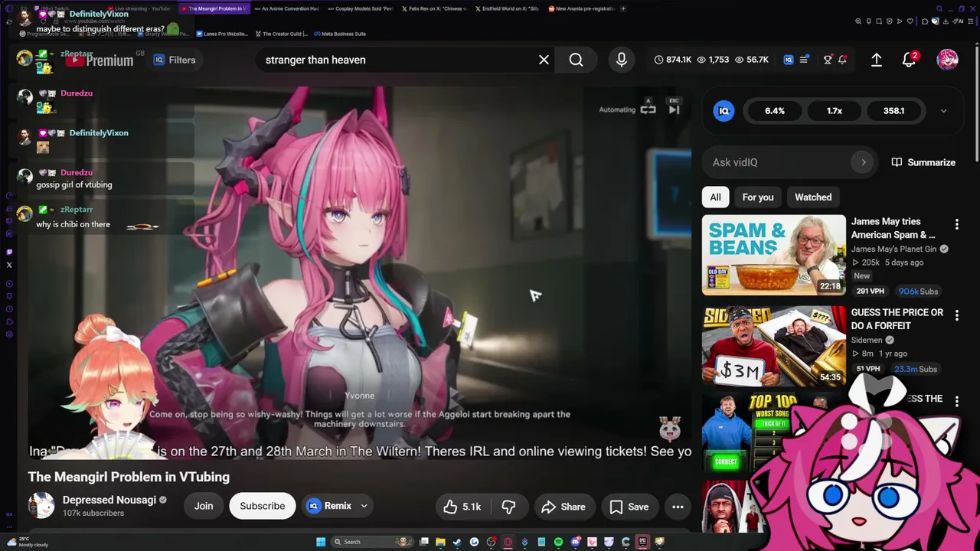The image size is (980, 551).
Task: Click the James May tries American Spam title
Action: tap(893, 228)
